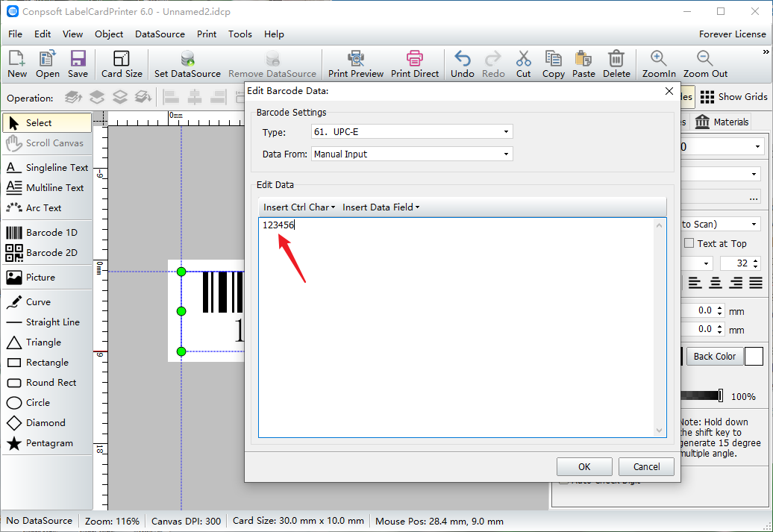Click the Open file toolbar icon

pyautogui.click(x=47, y=64)
